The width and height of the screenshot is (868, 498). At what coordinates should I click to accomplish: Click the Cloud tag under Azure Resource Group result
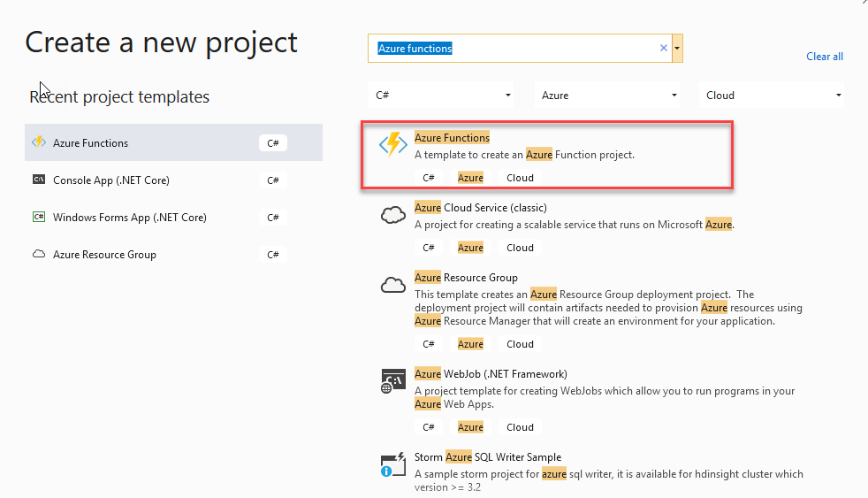[520, 344]
